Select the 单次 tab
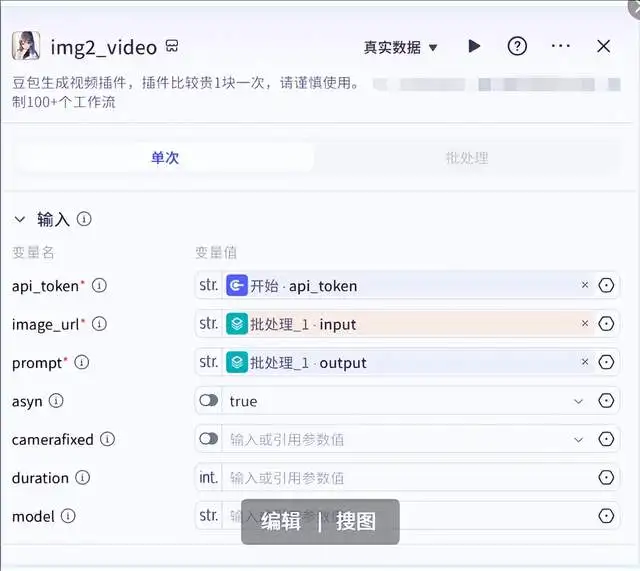 164,158
